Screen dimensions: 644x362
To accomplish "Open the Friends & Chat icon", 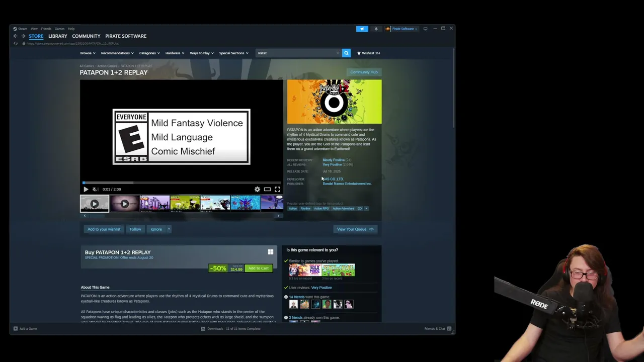I will pyautogui.click(x=449, y=329).
